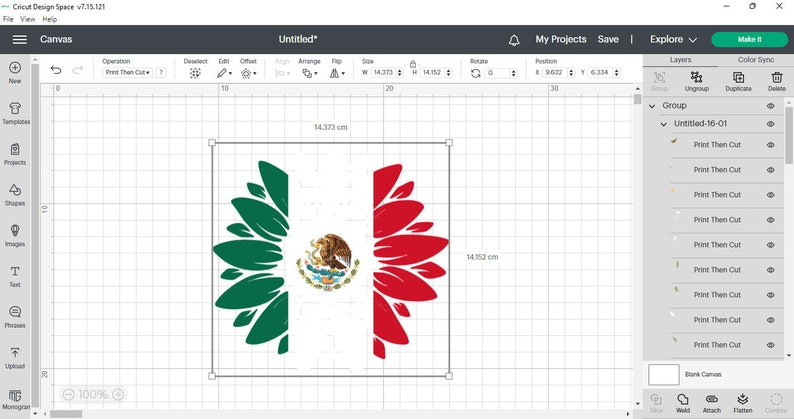Click the Blank Canvas color swatch
The image size is (794, 419).
pyautogui.click(x=664, y=374)
